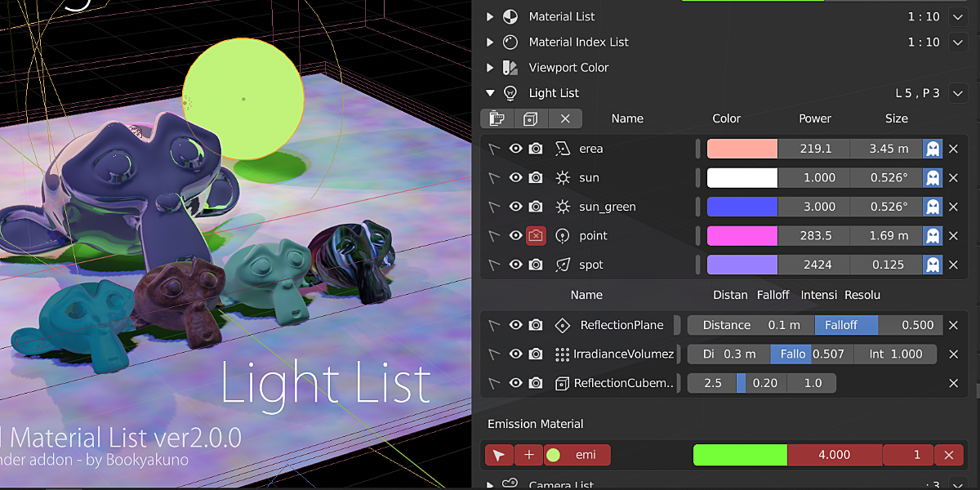The height and width of the screenshot is (490, 980).
Task: Click the green color swatch of the emi material
Action: click(739, 455)
